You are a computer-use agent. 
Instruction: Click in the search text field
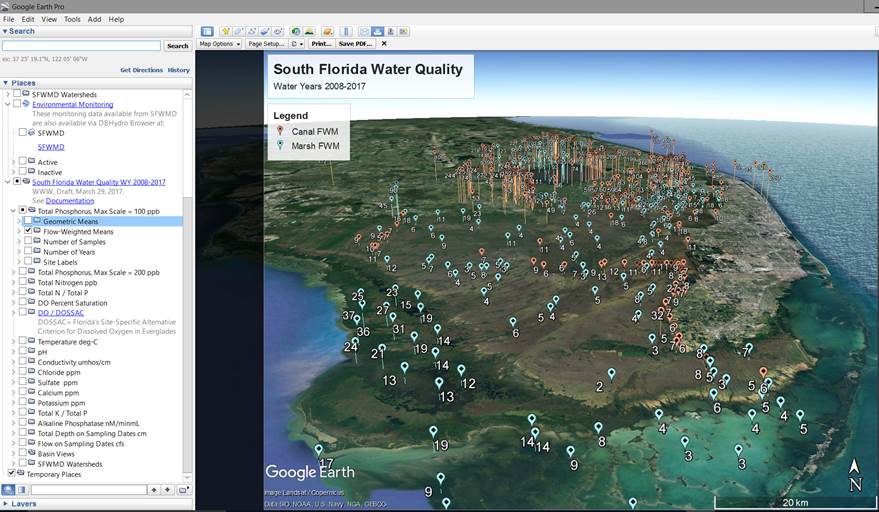pyautogui.click(x=82, y=46)
